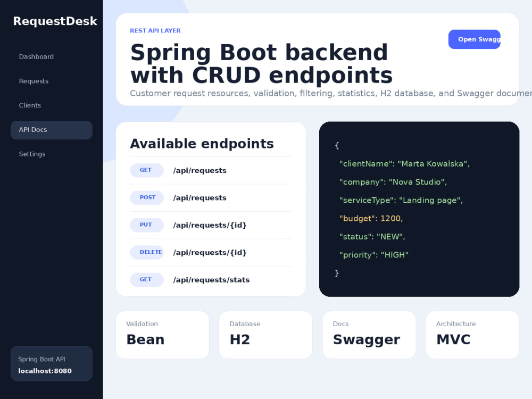The image size is (532, 399).
Task: Open the Validation Bean card
Action: [162, 335]
